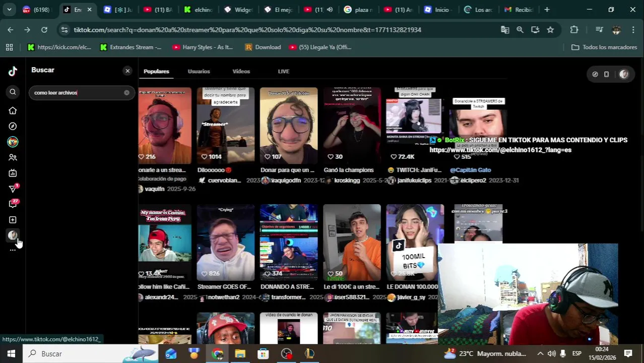The height and width of the screenshot is (363, 644).
Task: Open Chrome Extensions puzzle icon
Action: coord(574,30)
